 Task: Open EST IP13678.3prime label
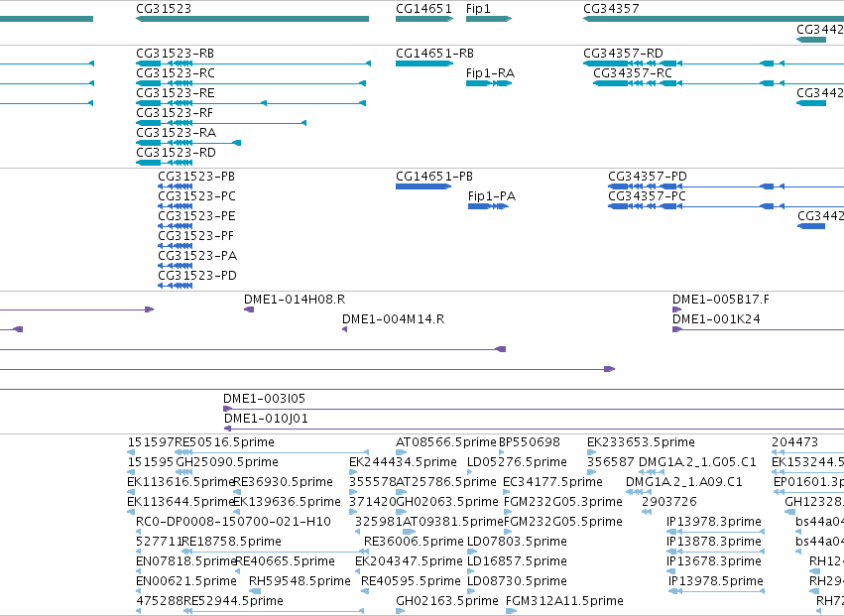click(x=714, y=561)
